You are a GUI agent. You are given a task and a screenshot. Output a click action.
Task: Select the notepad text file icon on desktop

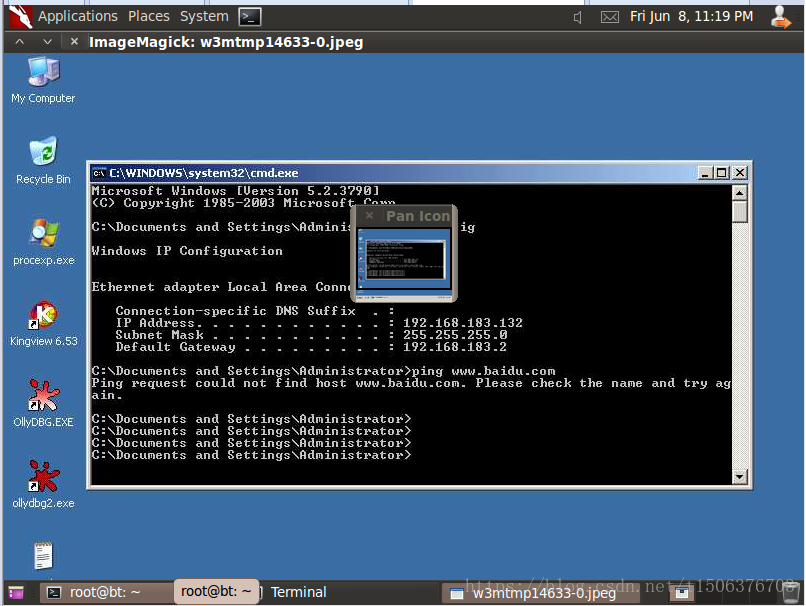tap(43, 556)
